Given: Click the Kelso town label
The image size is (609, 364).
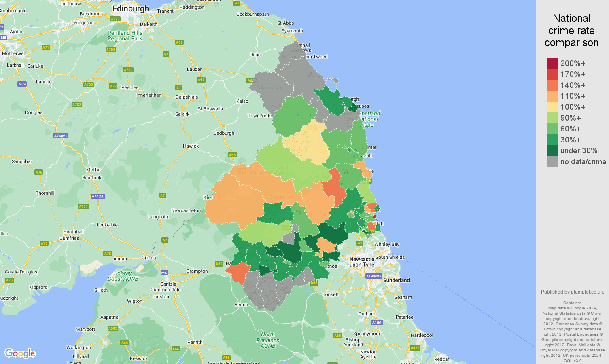Looking at the screenshot, I should tap(242, 101).
